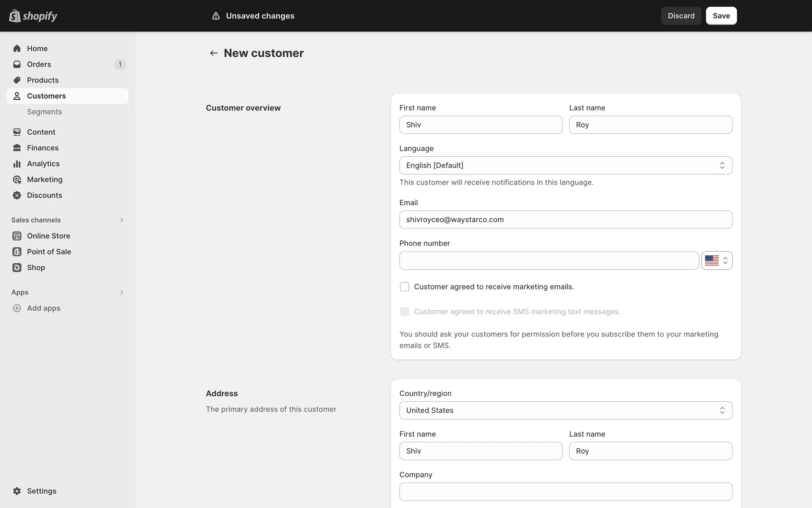Viewport: 812px width, 508px height.
Task: Click the Products tag icon
Action: [17, 80]
